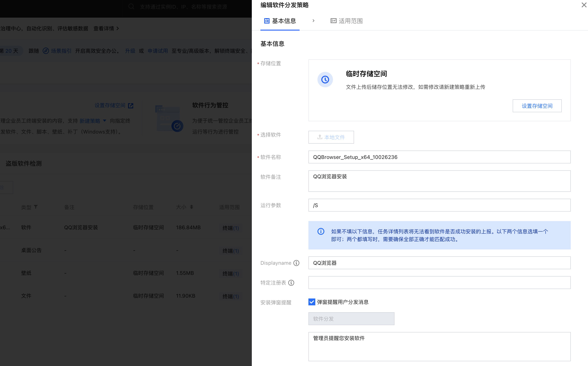Click the 软件名称 input field
This screenshot has width=588, height=366.
coord(439,157)
